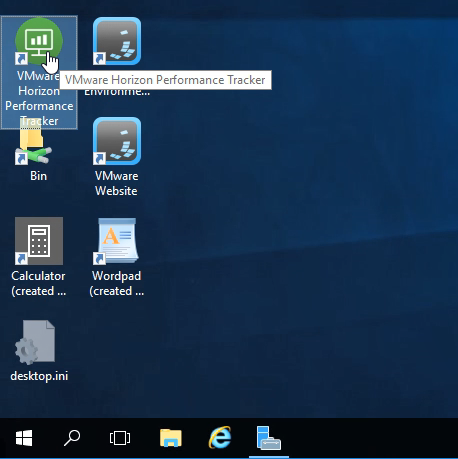
Task: Launch the Calculator shortcut icon
Action: click(x=39, y=241)
